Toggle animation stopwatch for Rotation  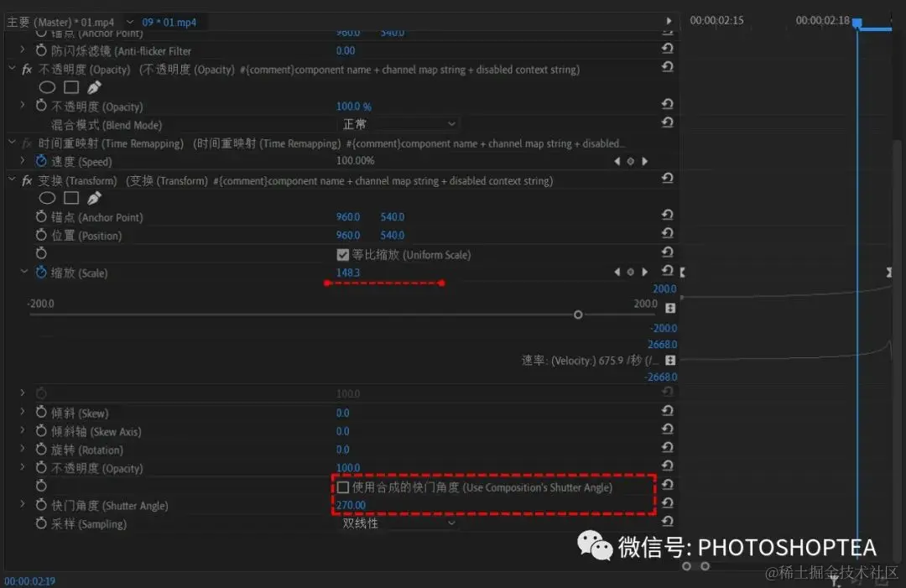pyautogui.click(x=41, y=449)
